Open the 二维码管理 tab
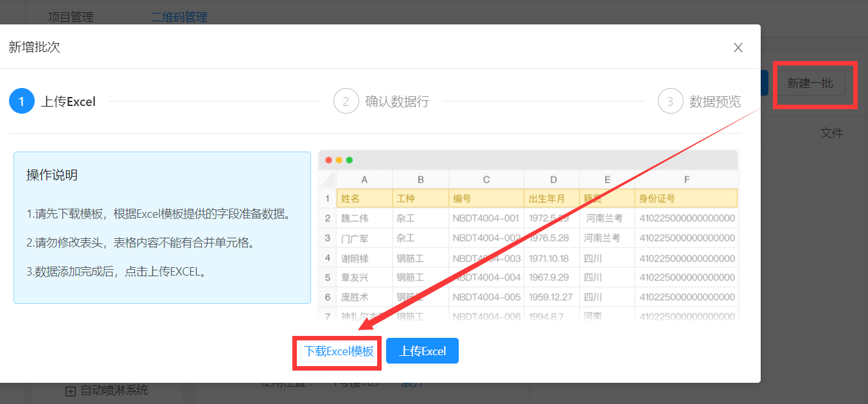This screenshot has width=868, height=404. (179, 17)
